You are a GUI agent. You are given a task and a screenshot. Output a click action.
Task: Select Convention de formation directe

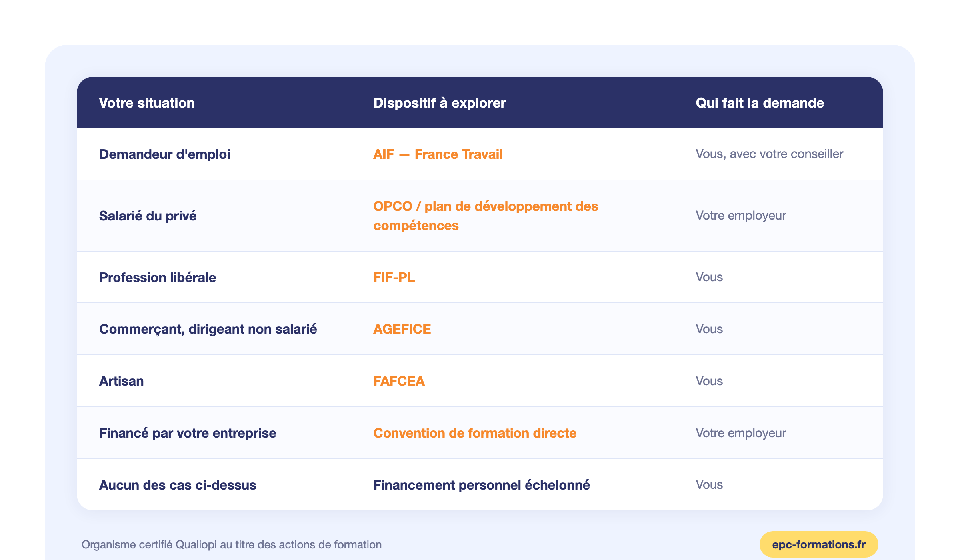click(475, 433)
